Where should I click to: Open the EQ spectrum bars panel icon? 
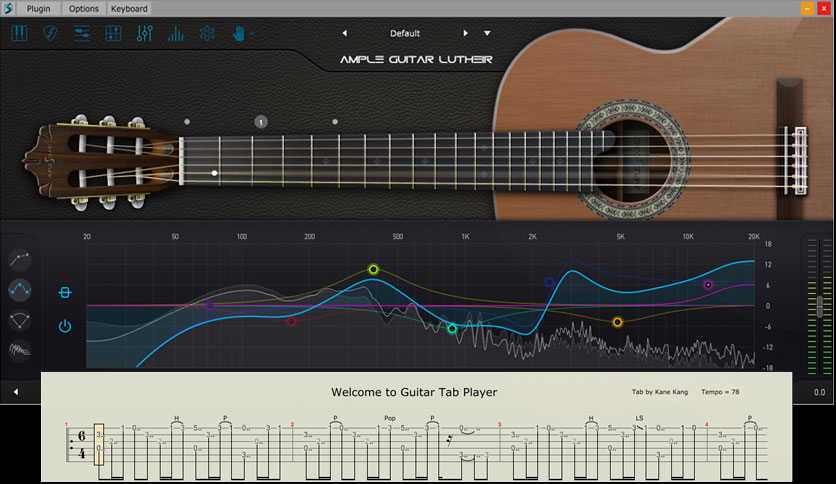coord(175,34)
